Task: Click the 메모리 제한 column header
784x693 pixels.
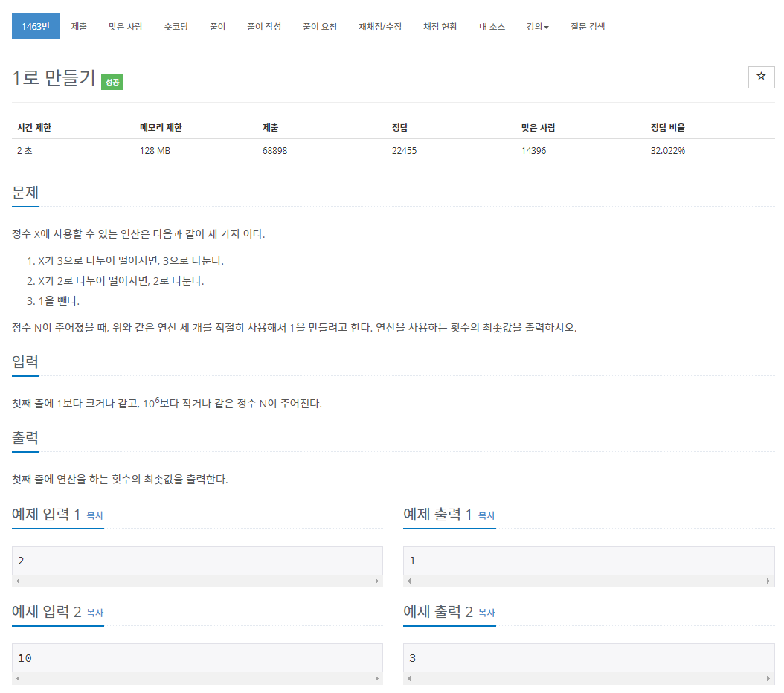Action: pos(161,127)
